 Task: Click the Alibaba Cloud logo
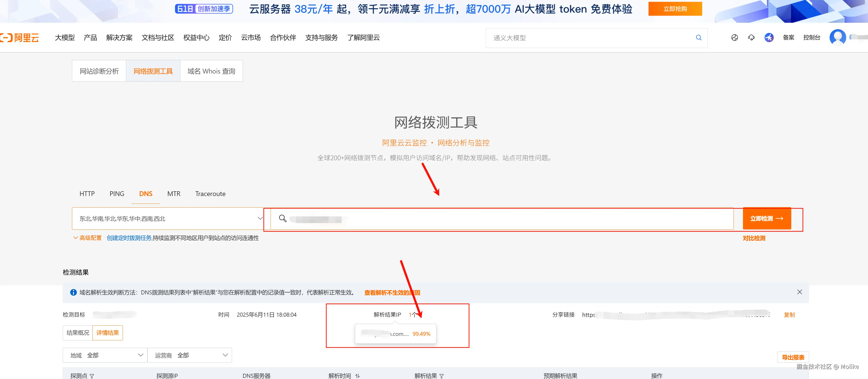[x=20, y=37]
